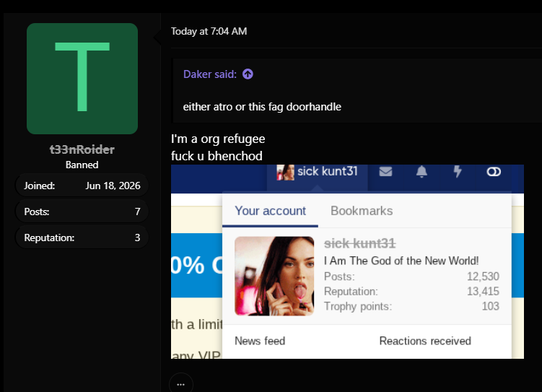Click the Daker said quote link
The image size is (542, 392).
(x=210, y=74)
